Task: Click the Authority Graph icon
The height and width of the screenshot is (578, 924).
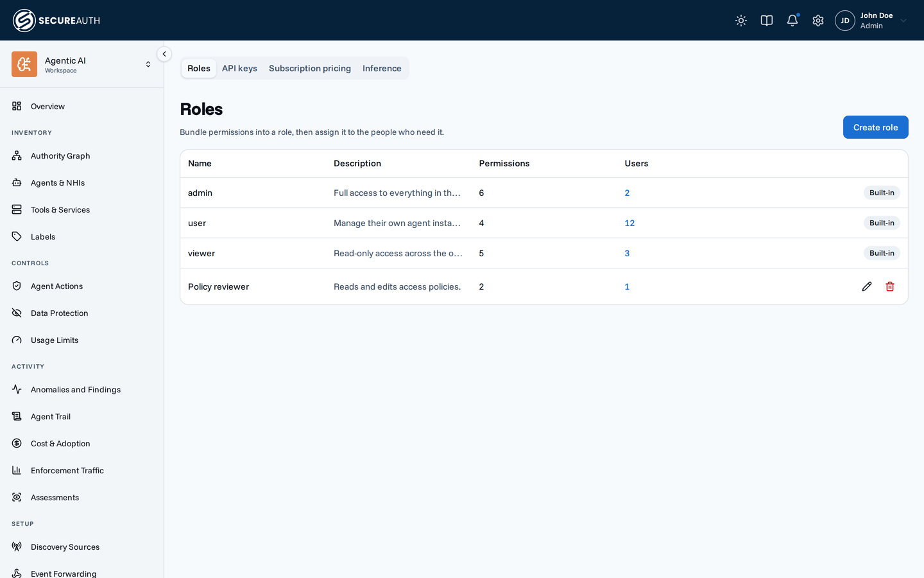Action: pos(17,155)
